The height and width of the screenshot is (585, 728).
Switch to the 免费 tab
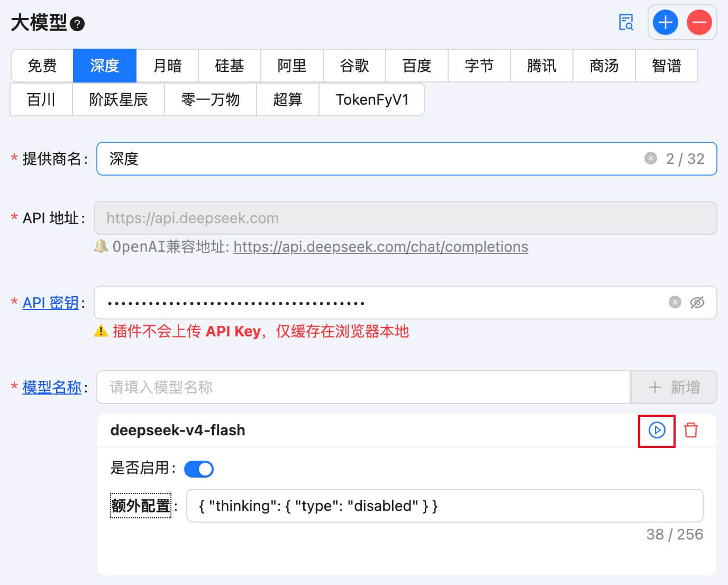[x=42, y=66]
